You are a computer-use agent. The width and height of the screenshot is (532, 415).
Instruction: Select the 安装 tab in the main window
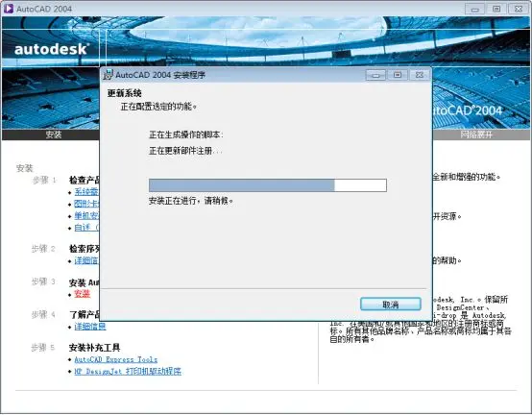tap(54, 134)
